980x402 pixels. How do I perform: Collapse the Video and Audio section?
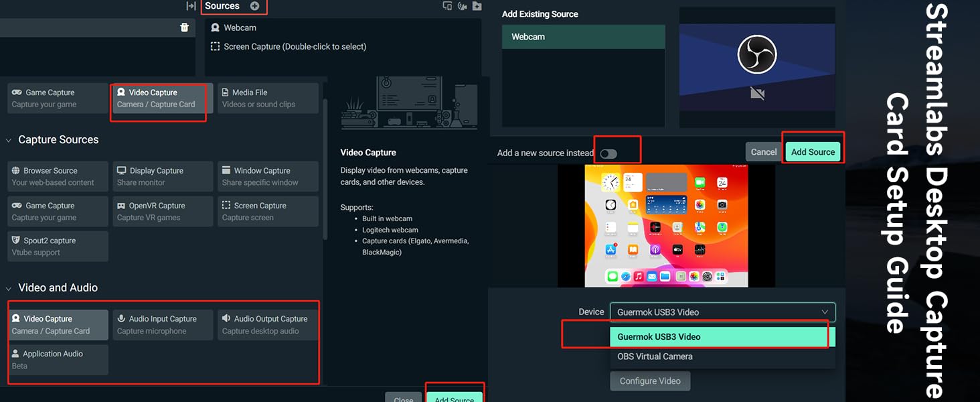point(9,288)
